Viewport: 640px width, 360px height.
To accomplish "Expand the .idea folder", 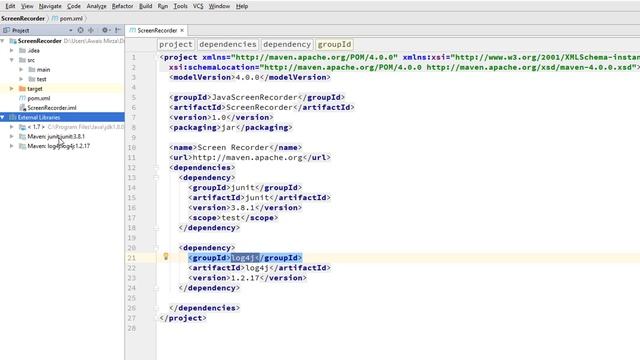I will click(11, 51).
